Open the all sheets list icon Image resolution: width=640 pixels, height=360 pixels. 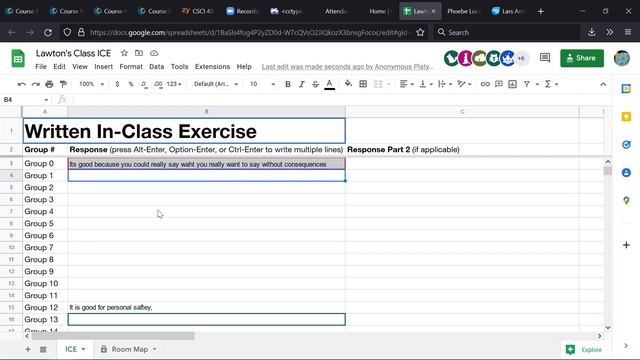tap(43, 349)
